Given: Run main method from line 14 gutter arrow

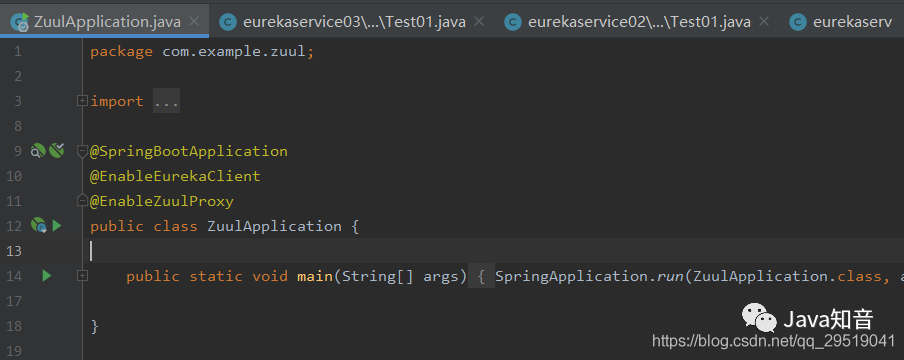Looking at the screenshot, I should pyautogui.click(x=47, y=276).
